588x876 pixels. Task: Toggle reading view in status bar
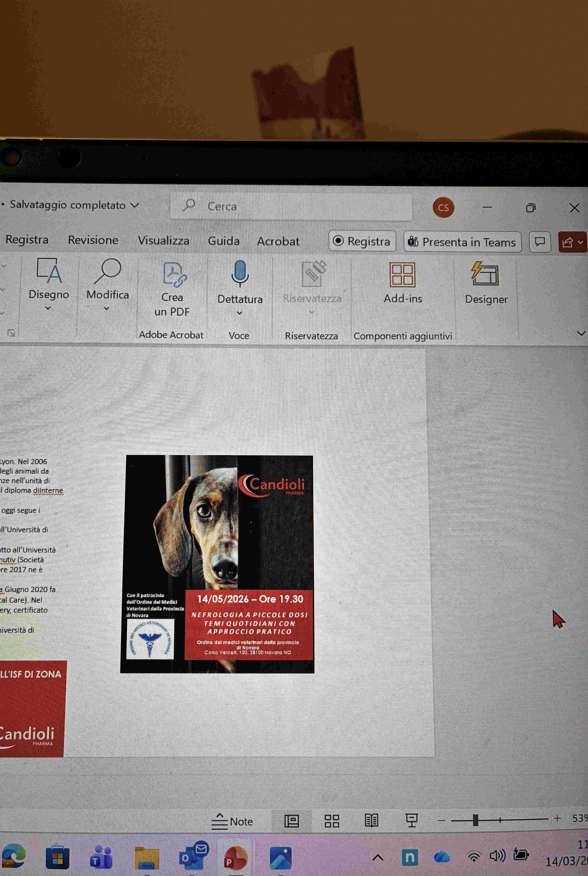(x=371, y=821)
